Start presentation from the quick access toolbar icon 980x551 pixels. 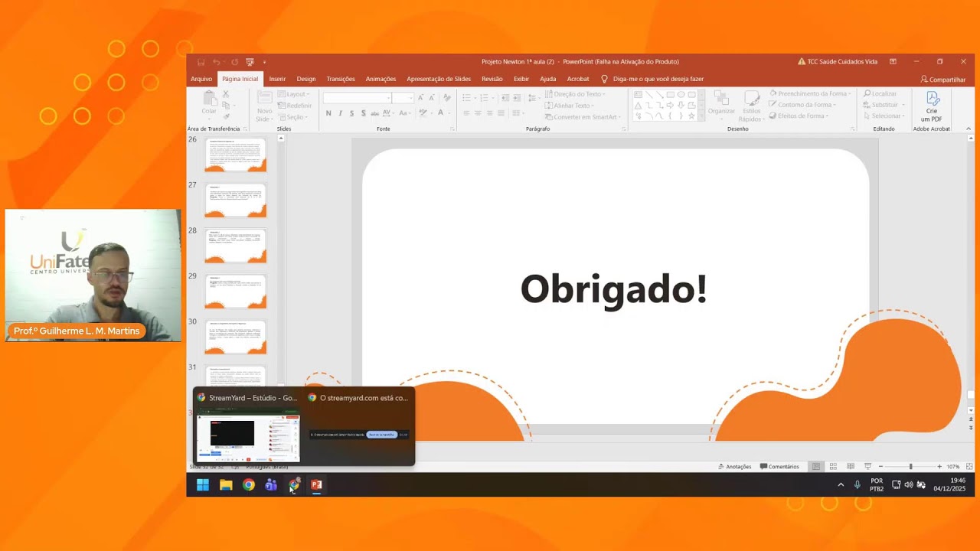[250, 62]
